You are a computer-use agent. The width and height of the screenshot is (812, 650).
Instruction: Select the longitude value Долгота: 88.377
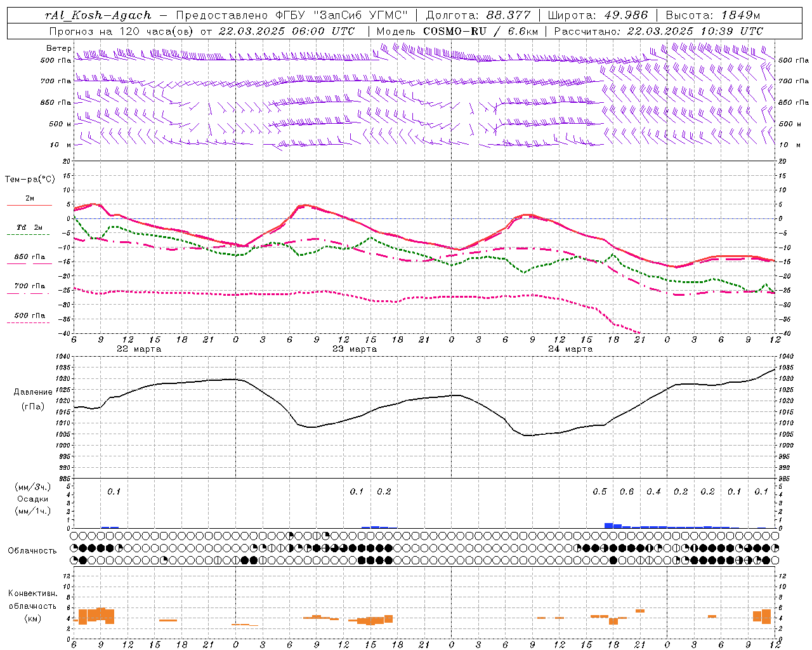pyautogui.click(x=478, y=15)
